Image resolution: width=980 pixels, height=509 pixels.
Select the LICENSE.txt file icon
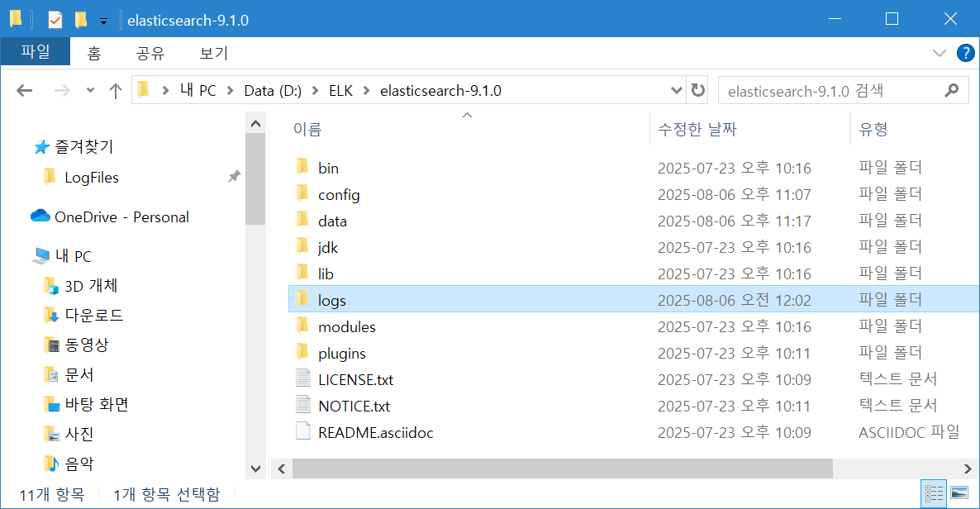pyautogui.click(x=303, y=378)
